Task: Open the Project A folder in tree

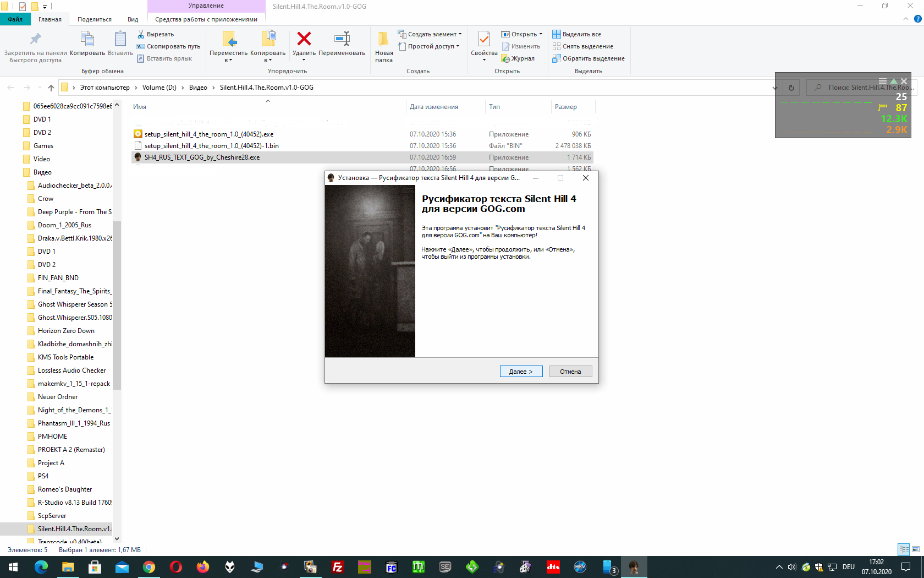Action: tap(51, 463)
